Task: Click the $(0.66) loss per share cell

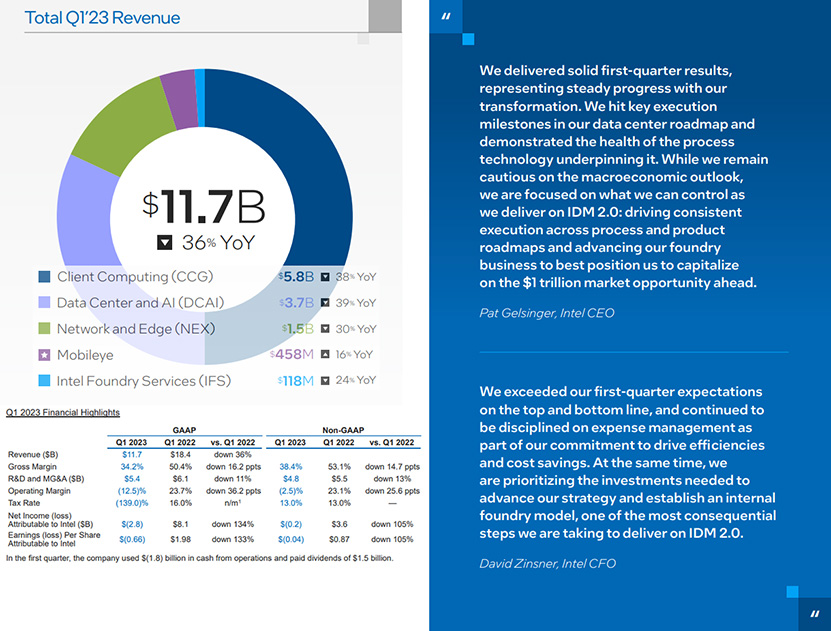Action: (x=132, y=540)
